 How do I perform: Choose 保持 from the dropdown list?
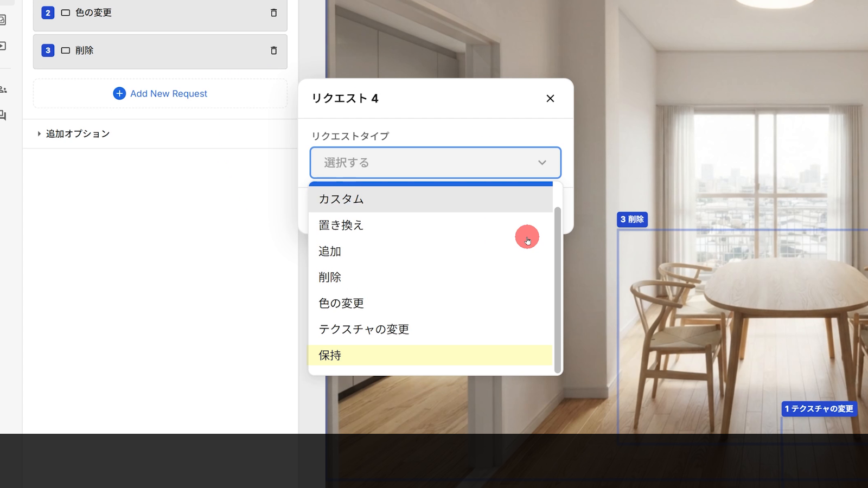[x=430, y=355]
